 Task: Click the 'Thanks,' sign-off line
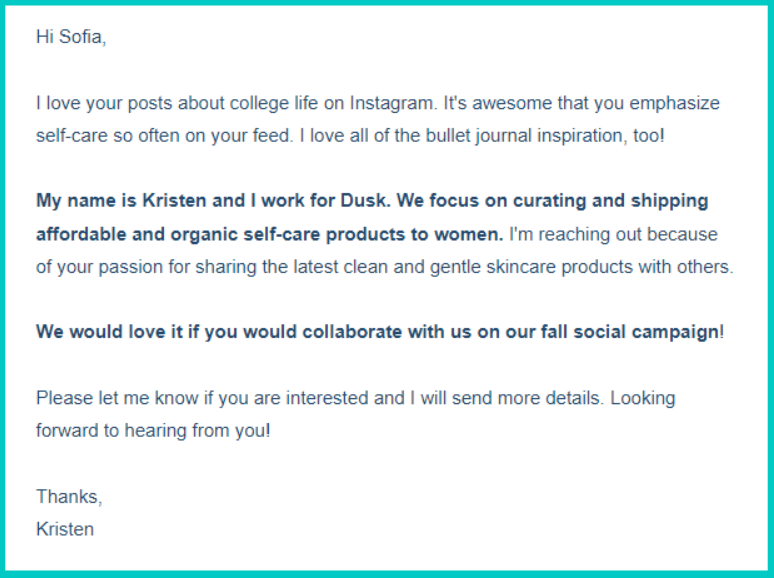69,496
